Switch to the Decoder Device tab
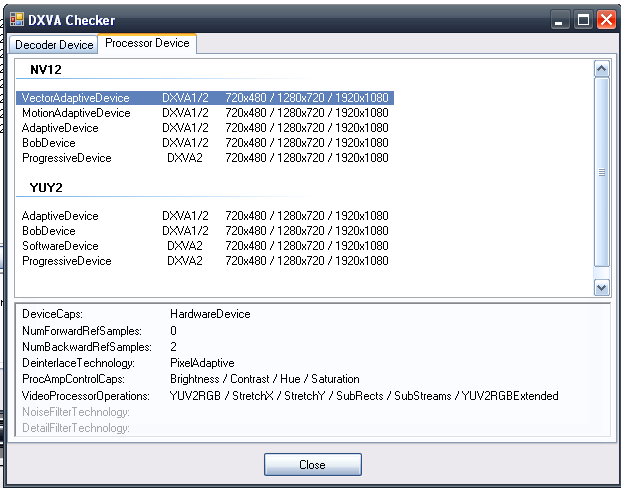The image size is (625, 488). (x=54, y=45)
